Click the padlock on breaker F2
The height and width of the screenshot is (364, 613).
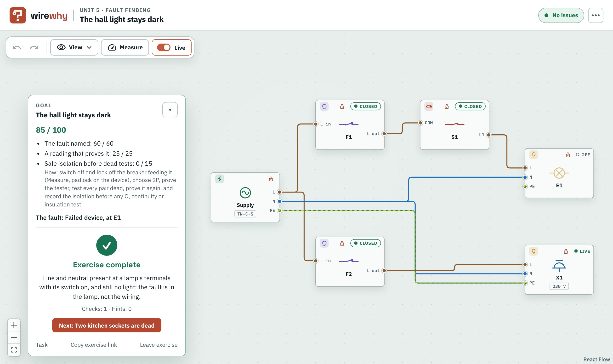point(342,243)
